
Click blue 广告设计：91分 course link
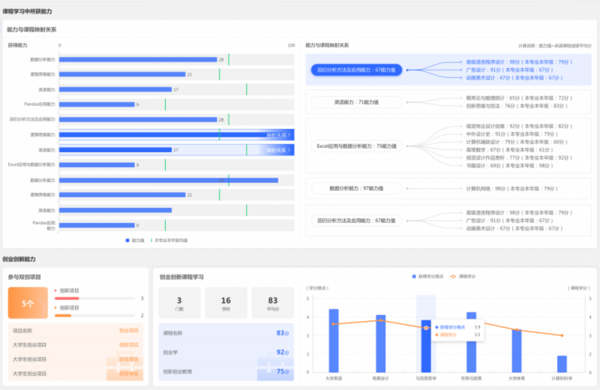click(509, 70)
